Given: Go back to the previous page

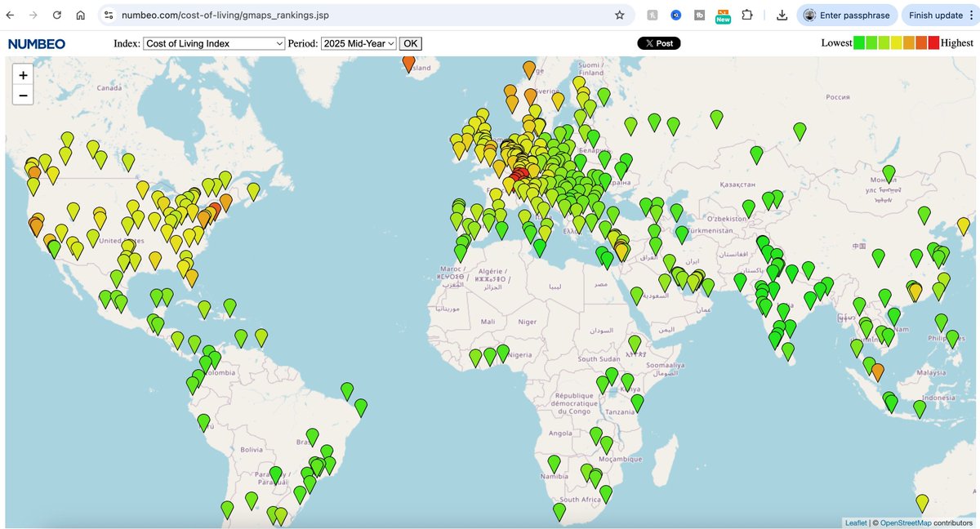Looking at the screenshot, I should pyautogui.click(x=11, y=15).
